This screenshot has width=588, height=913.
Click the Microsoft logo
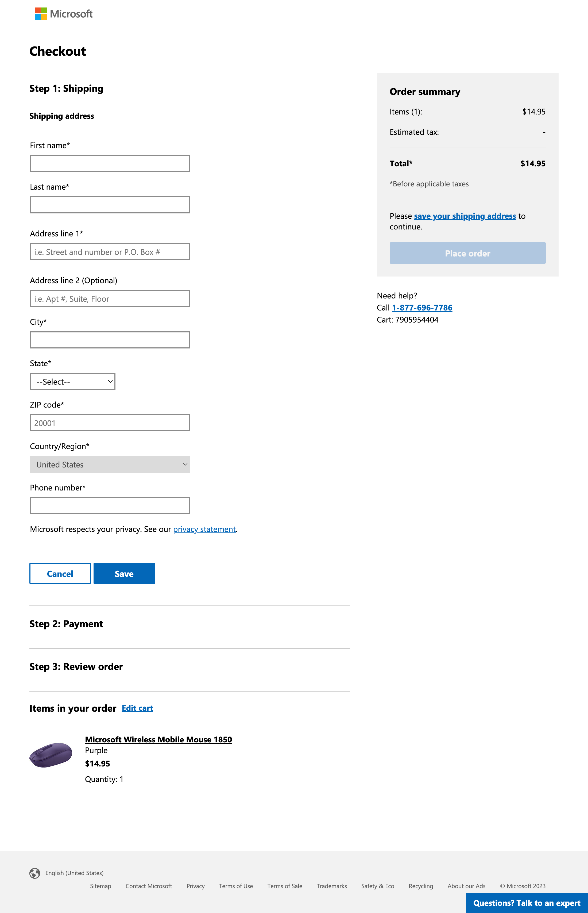[x=63, y=14]
